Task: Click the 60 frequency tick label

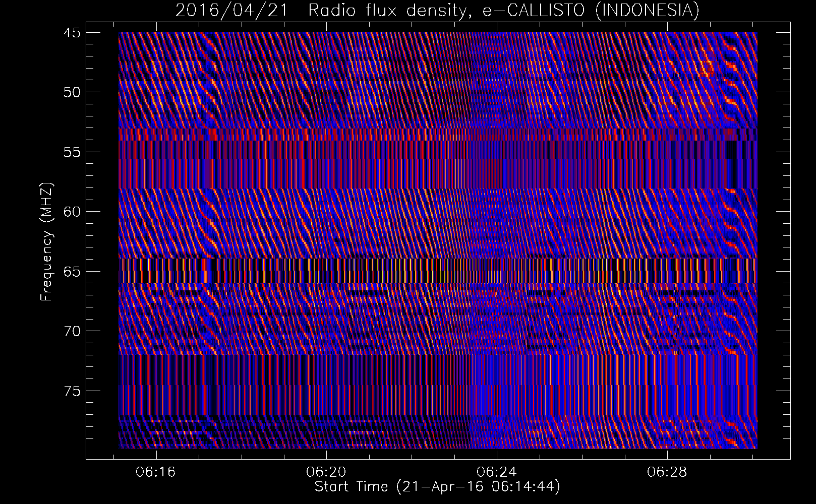Action: [x=72, y=212]
